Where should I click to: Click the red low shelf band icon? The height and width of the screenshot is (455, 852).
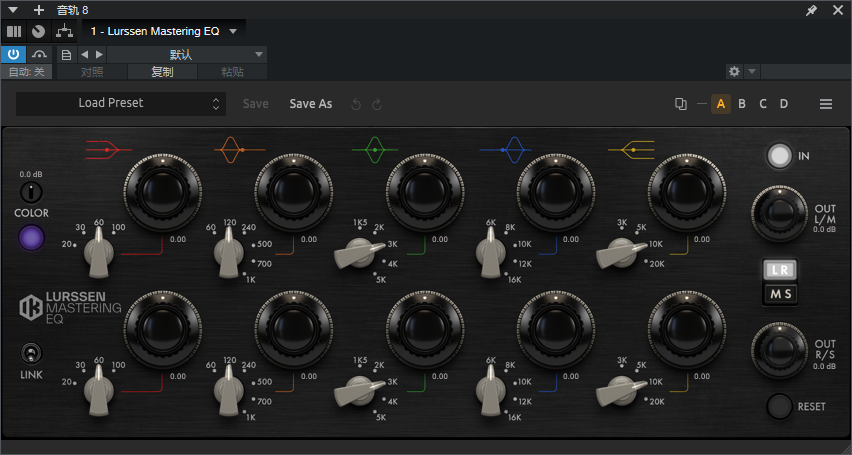click(109, 149)
